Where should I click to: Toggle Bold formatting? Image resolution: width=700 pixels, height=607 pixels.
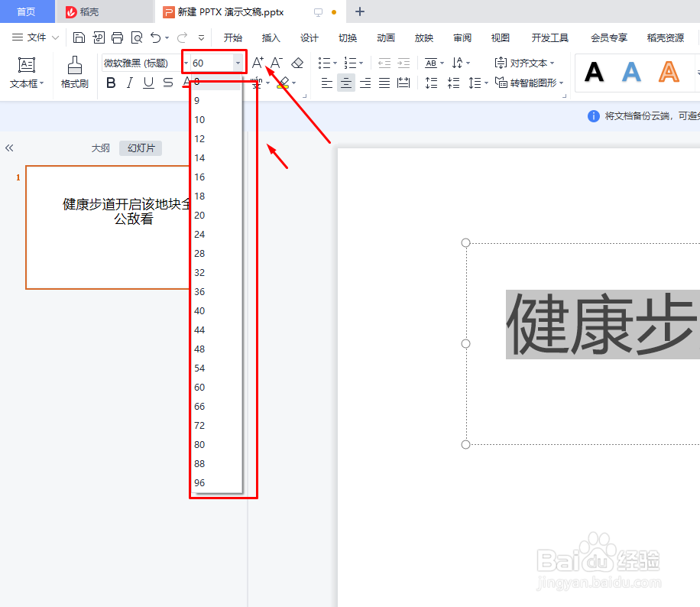click(111, 83)
